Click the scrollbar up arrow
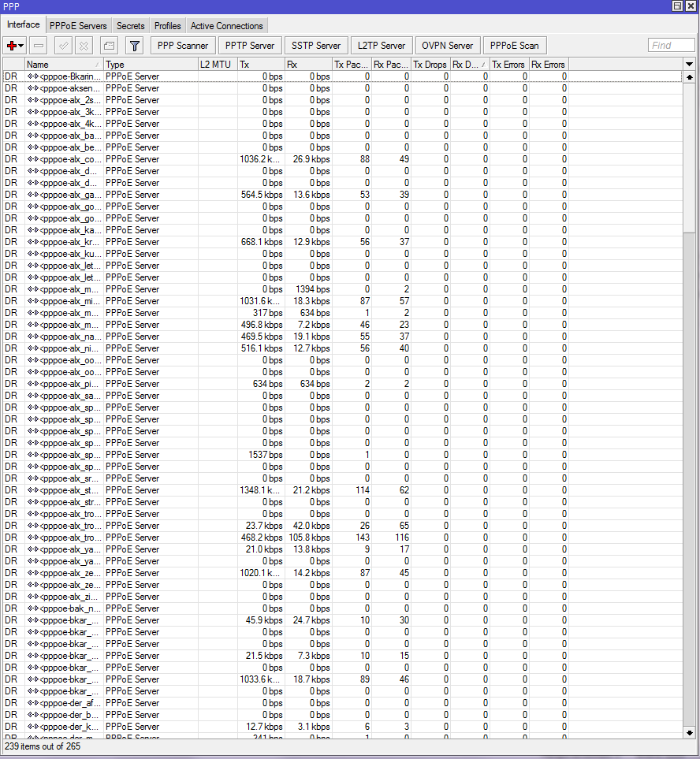Viewport: 700px width, 759px height. pos(689,77)
